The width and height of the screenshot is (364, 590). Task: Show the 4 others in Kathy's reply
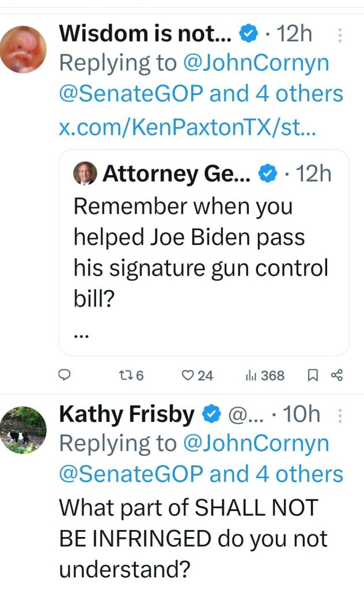[299, 474]
